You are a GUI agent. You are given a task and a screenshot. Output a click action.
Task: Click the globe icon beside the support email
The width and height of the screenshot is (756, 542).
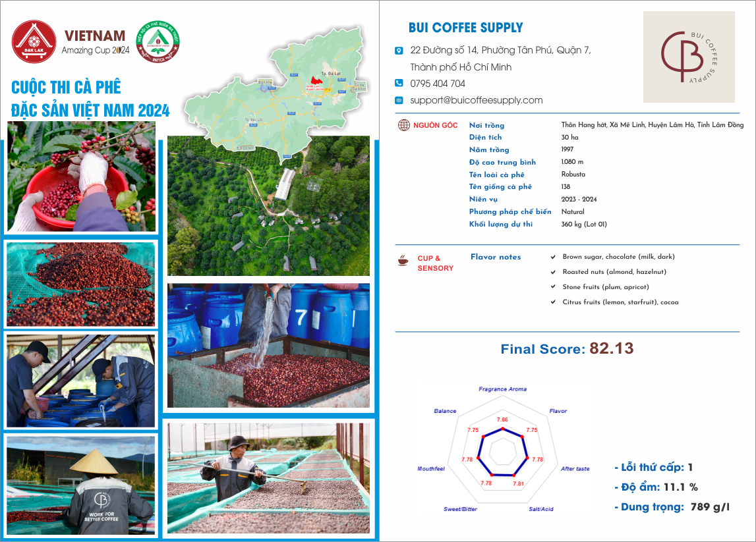coord(399,100)
